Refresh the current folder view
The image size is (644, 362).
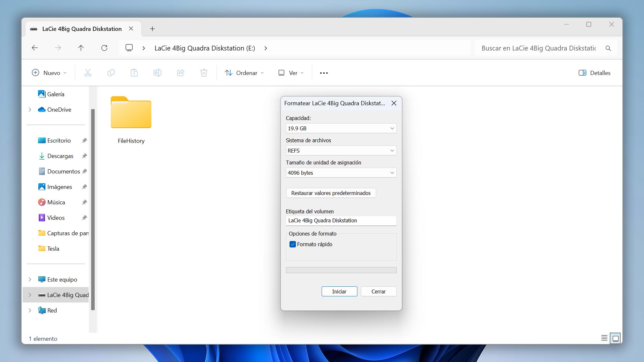tap(104, 48)
